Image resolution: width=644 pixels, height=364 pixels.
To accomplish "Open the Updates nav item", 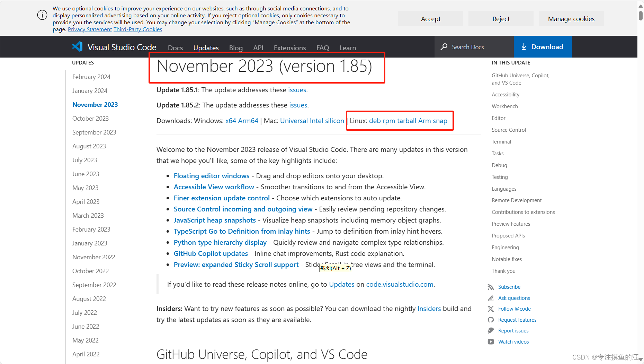I will tap(206, 48).
